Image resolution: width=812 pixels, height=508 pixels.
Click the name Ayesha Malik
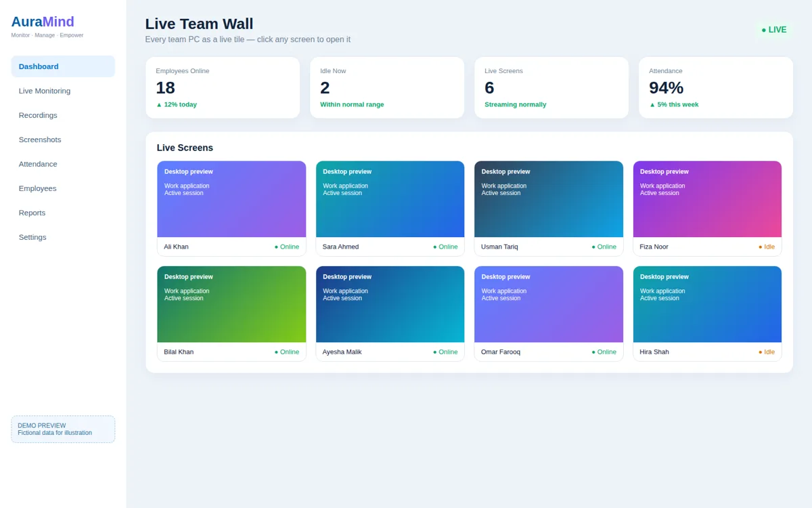(342, 352)
